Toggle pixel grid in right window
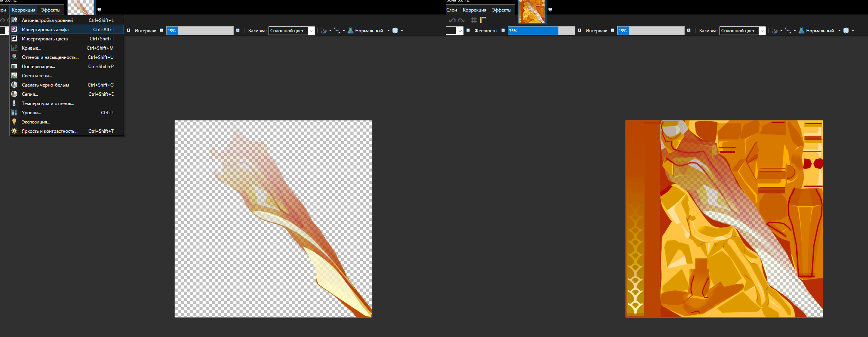Image resolution: width=868 pixels, height=337 pixels. 474,20
